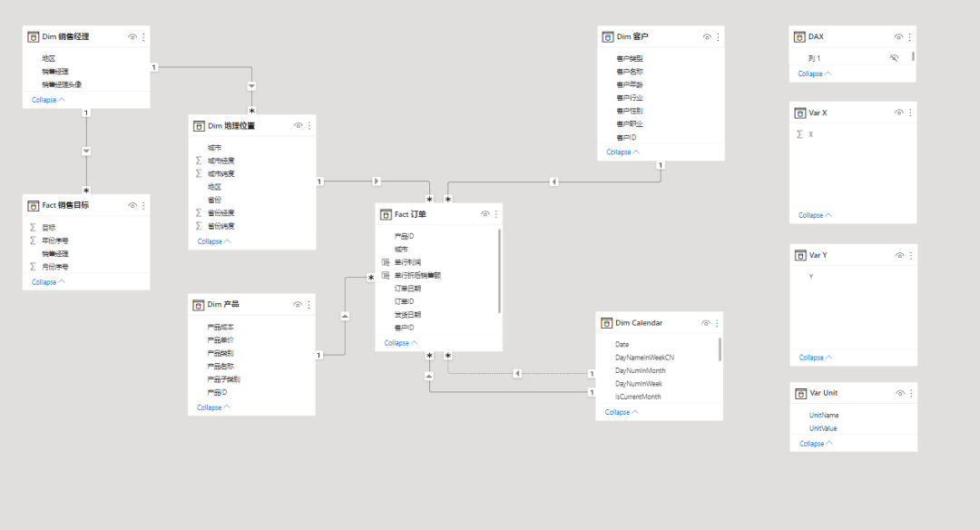This screenshot has width=980, height=530.
Task: Toggle visibility of Fact 销售目标 table
Action: [x=132, y=205]
